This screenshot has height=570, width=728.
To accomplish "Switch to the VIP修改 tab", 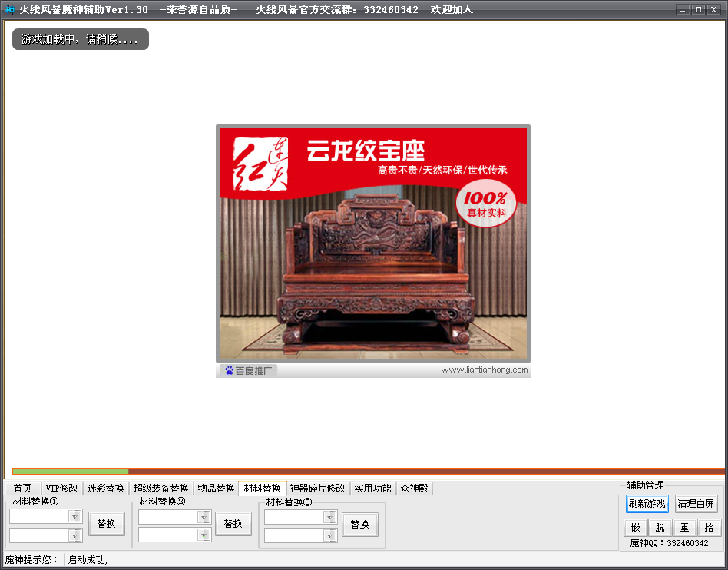I will [61, 489].
